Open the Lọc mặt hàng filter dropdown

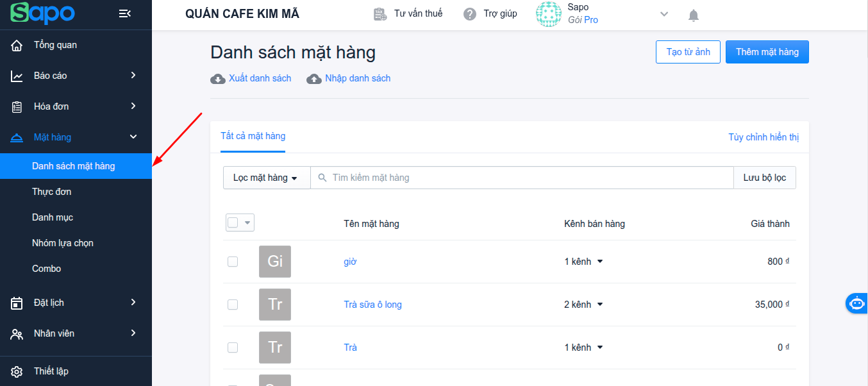tap(267, 178)
